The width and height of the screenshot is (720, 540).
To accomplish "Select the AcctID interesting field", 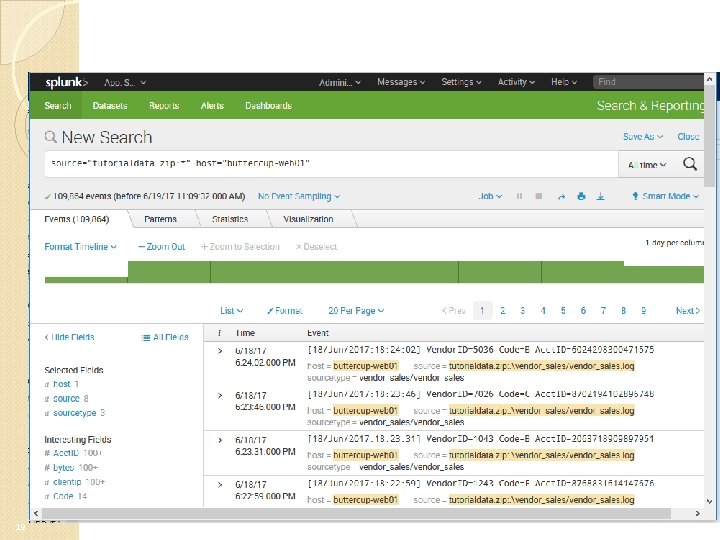I will click(x=66, y=453).
